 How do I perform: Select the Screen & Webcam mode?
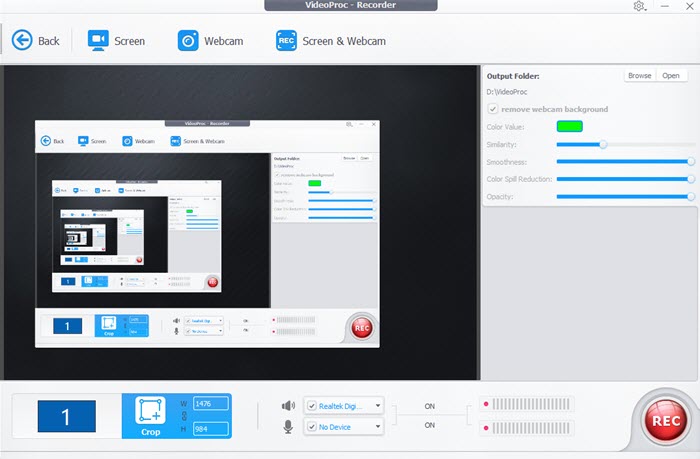click(x=330, y=41)
